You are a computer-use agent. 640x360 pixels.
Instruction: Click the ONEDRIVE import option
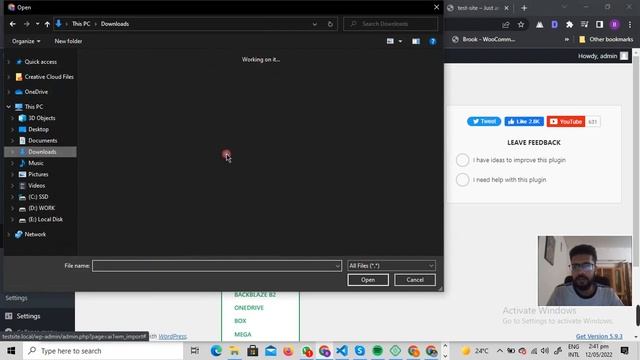tap(249, 308)
